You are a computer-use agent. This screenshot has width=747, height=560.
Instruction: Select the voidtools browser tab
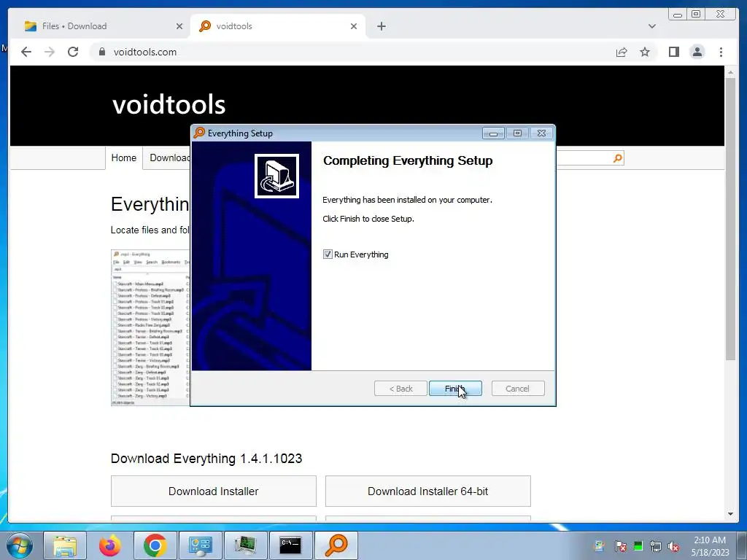point(279,26)
